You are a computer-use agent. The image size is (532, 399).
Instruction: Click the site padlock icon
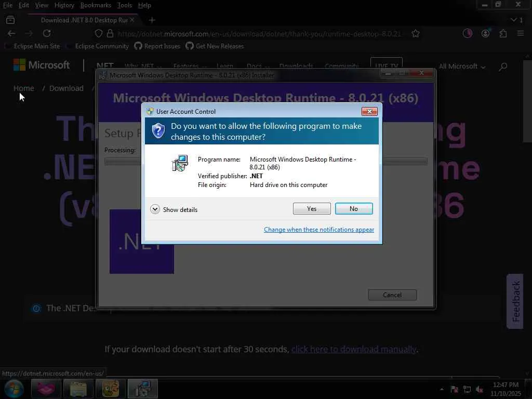click(x=110, y=34)
